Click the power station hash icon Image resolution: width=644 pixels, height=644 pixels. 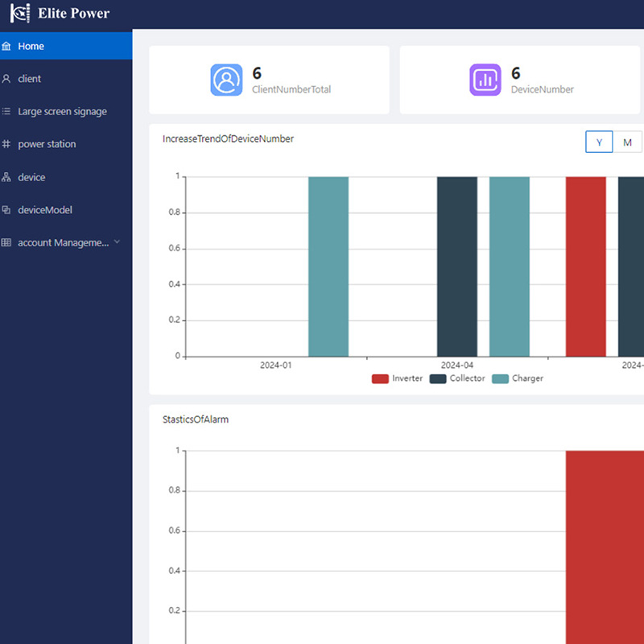tap(7, 145)
